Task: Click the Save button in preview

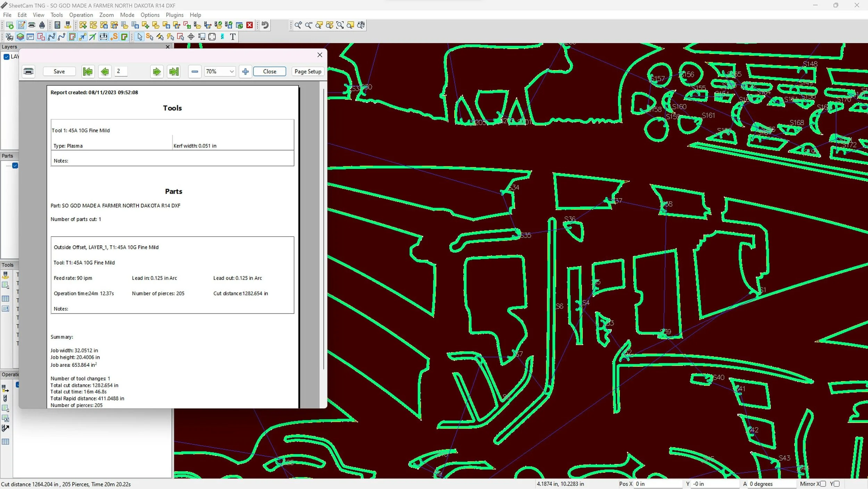Action: [59, 71]
